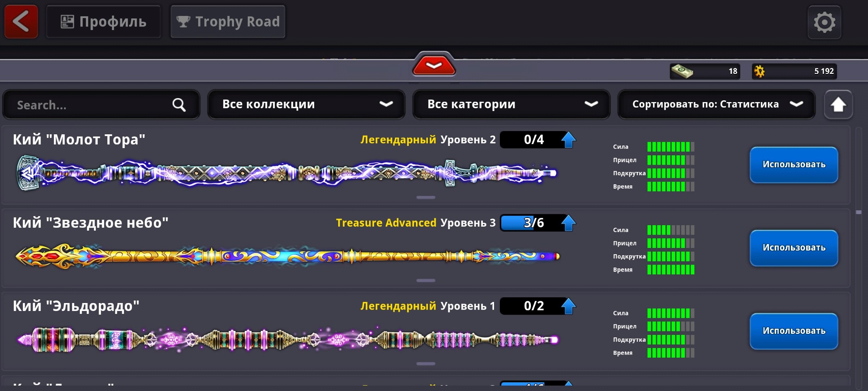The height and width of the screenshot is (391, 868).
Task: Upgrade "Звездное небо" cue with blue arrow
Action: point(568,223)
